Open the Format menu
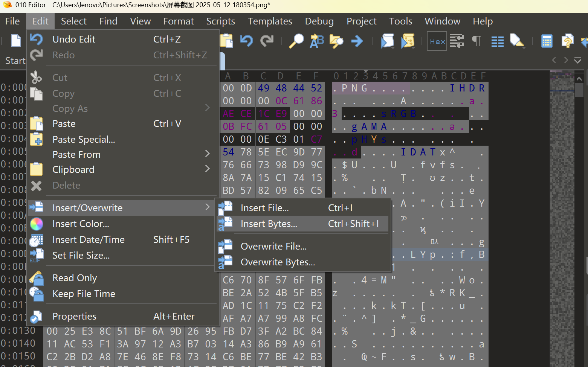The height and width of the screenshot is (367, 588). click(x=179, y=21)
